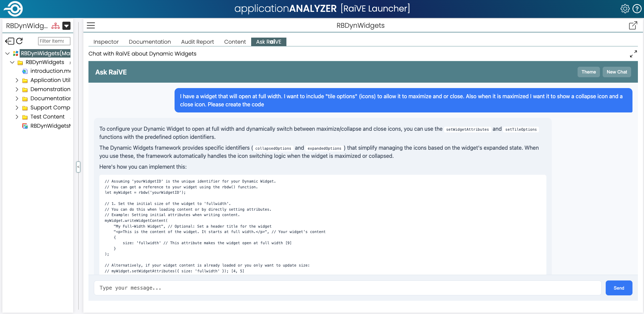The width and height of the screenshot is (644, 314).
Task: Click the back/exit arrow icon above the tree
Action: 10,41
